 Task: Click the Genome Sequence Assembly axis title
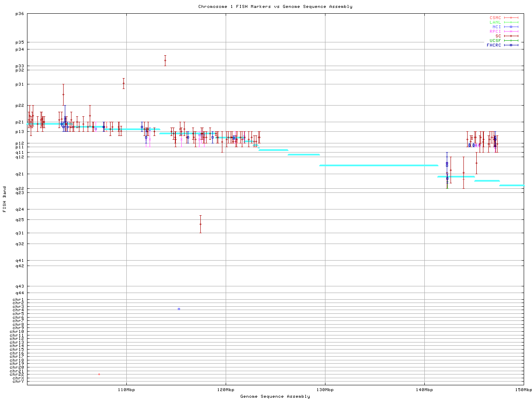click(275, 397)
